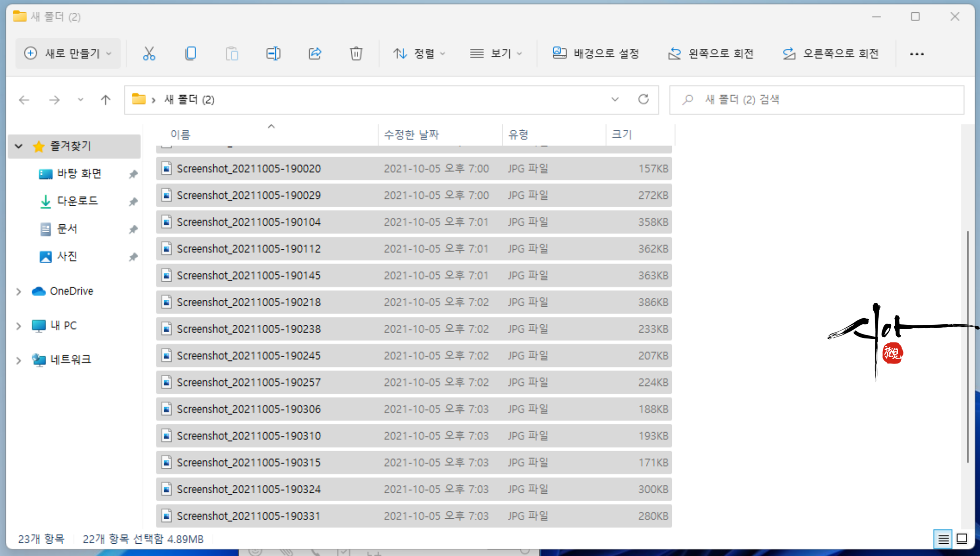Switch to large thumbnails view in status bar

[962, 539]
